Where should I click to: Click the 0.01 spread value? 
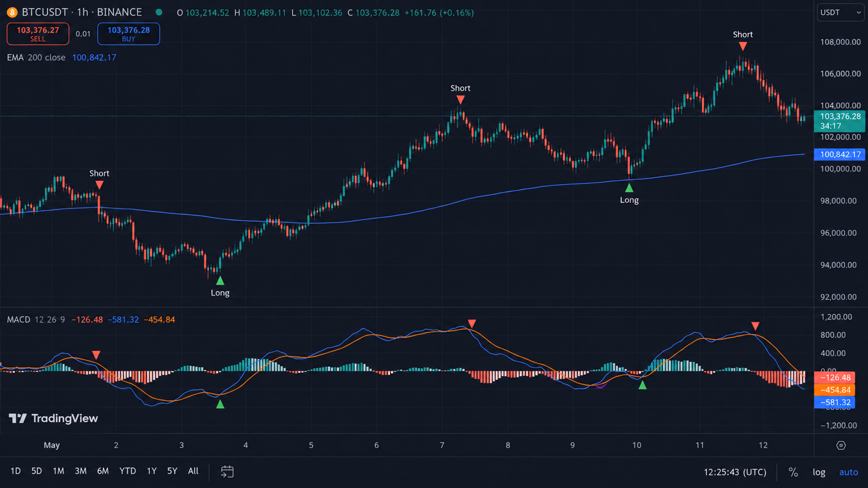[x=83, y=34]
